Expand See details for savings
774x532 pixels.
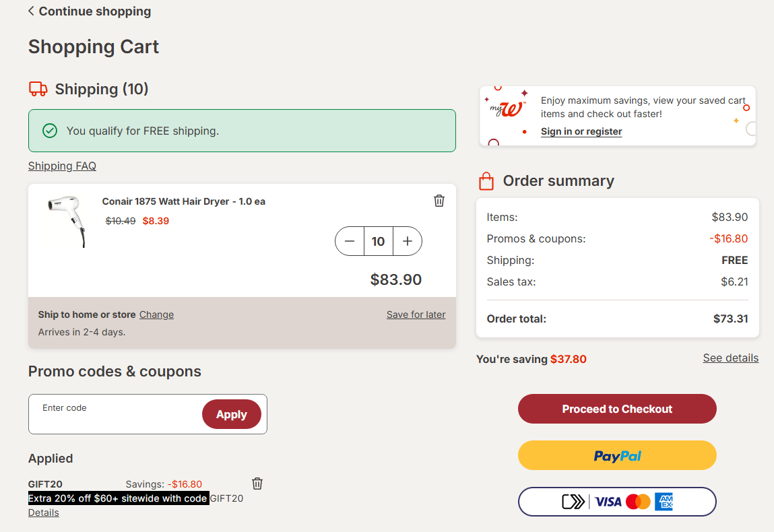pos(731,358)
